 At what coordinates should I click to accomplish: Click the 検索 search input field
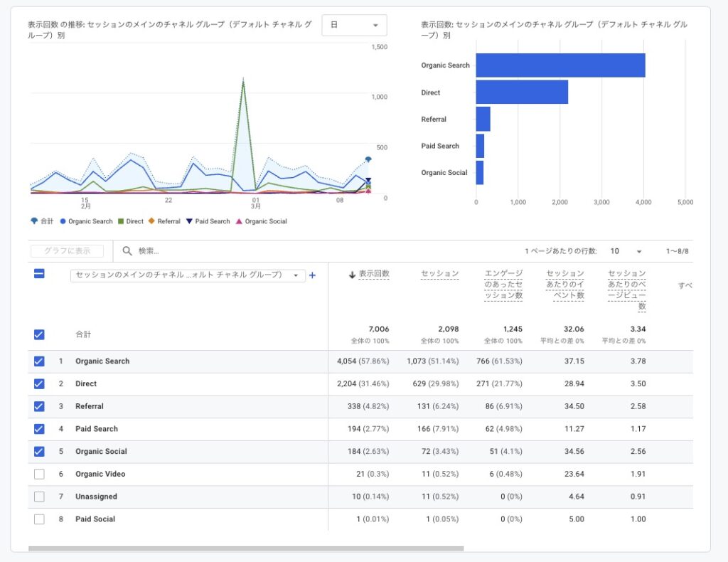(284, 251)
